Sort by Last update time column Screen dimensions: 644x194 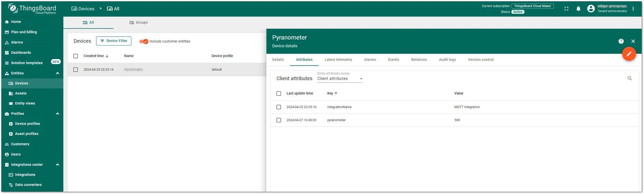[300, 93]
